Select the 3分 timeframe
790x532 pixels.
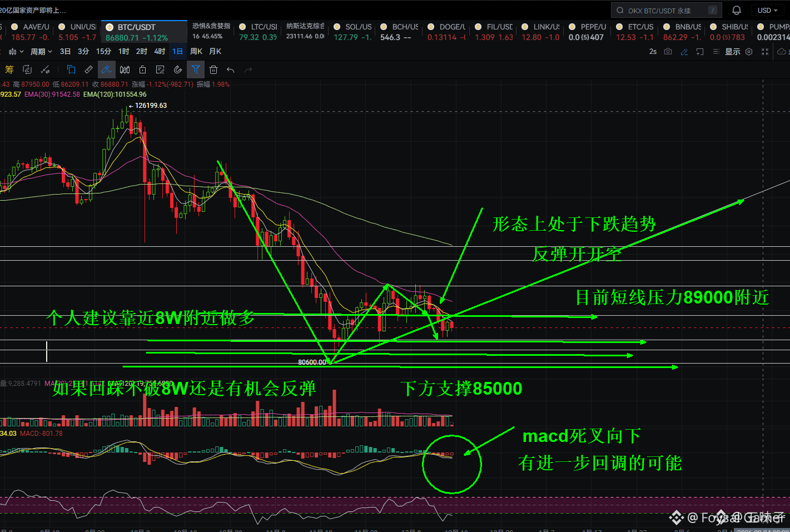pyautogui.click(x=83, y=52)
